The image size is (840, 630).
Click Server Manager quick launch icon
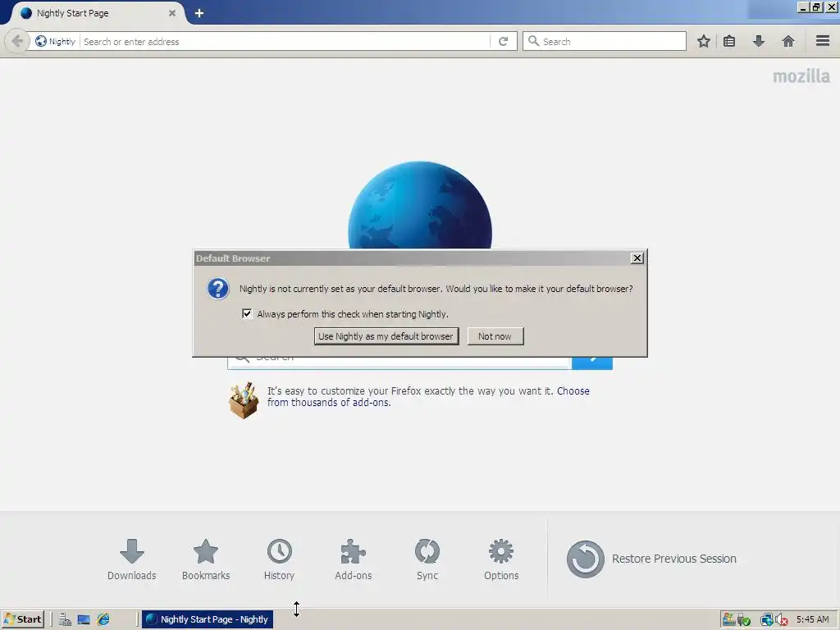coord(65,620)
